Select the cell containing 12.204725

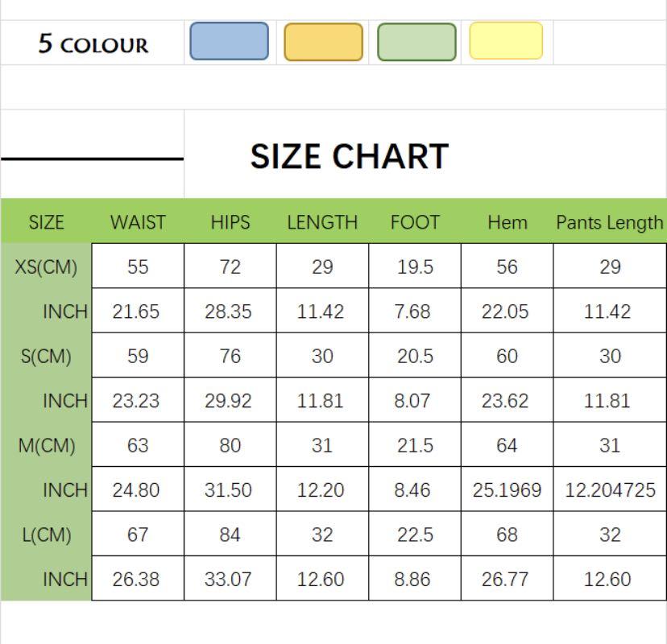point(610,489)
